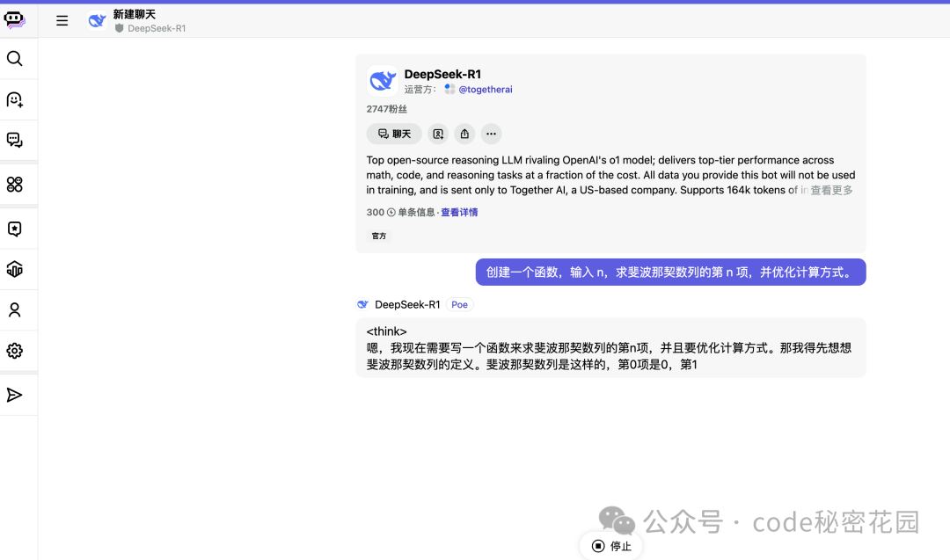This screenshot has width=950, height=560.
Task: Click the 新建聊天 title in header
Action: [135, 14]
